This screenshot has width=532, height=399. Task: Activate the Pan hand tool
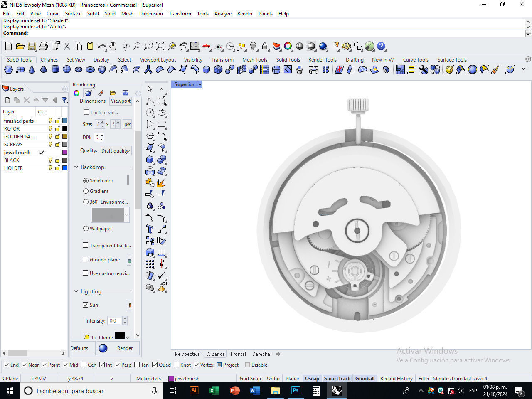pos(113,46)
